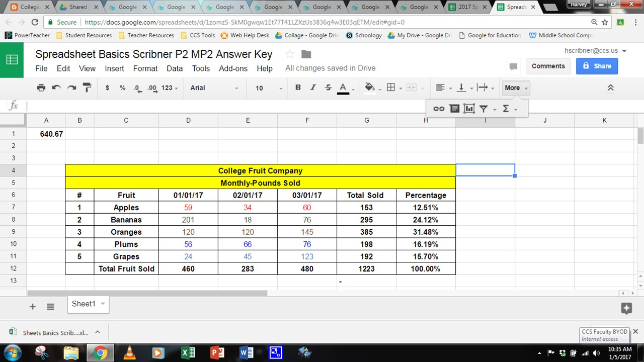Select column D header
The image size is (644, 362).
(x=188, y=120)
